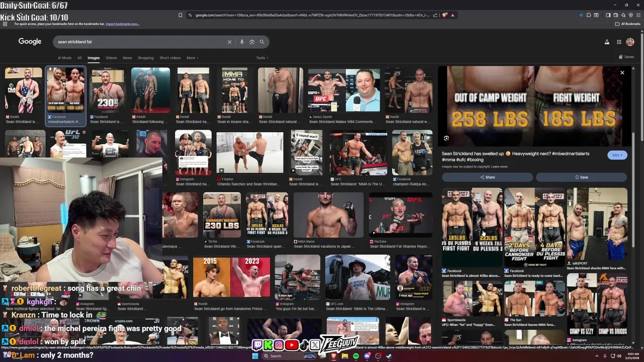The image size is (644, 362).
Task: Expand the Tools dropdown
Action: [262, 58]
